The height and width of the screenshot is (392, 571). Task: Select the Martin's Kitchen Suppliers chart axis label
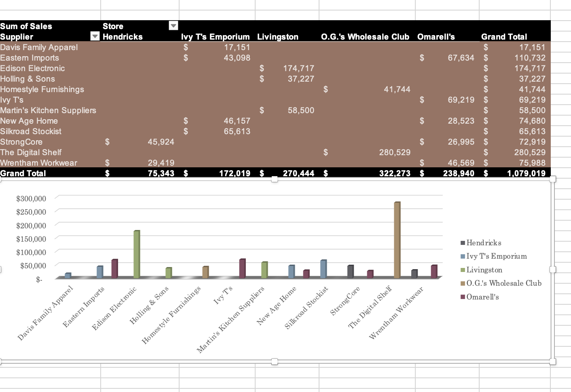pyautogui.click(x=231, y=319)
